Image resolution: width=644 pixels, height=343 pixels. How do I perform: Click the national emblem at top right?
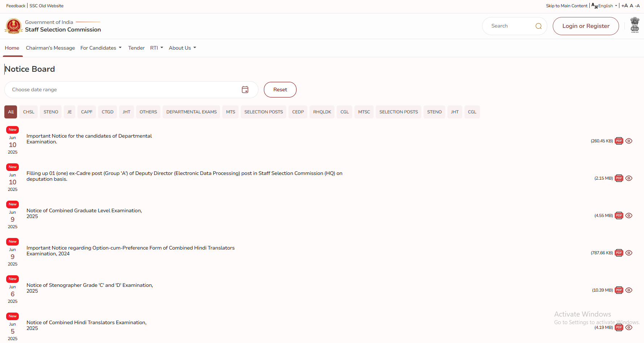(x=635, y=25)
